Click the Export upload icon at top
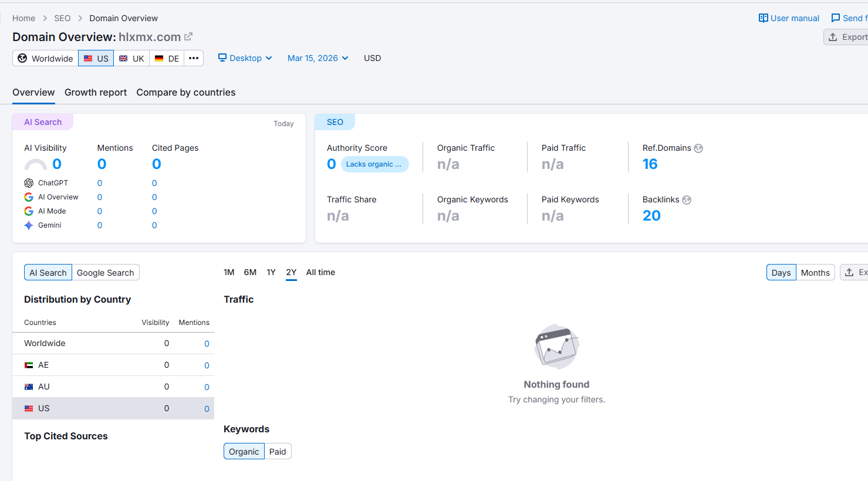This screenshot has height=481, width=868. pyautogui.click(x=833, y=37)
